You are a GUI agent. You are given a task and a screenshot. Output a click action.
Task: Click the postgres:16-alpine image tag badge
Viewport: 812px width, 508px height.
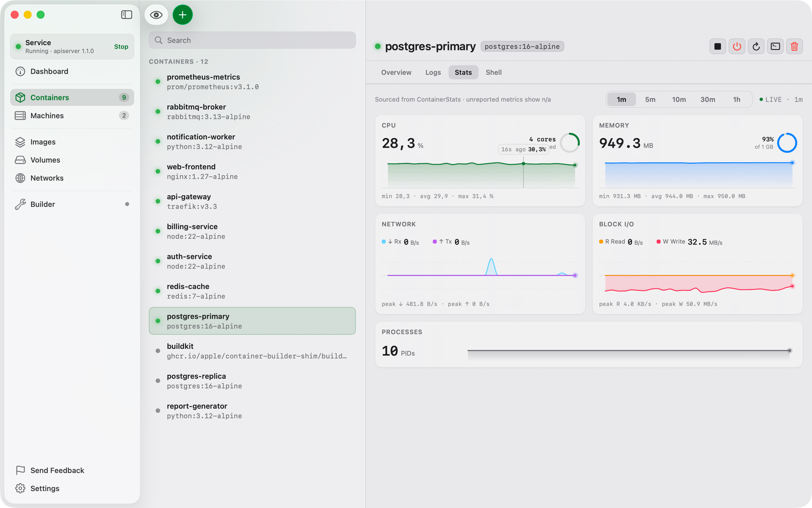tap(522, 46)
